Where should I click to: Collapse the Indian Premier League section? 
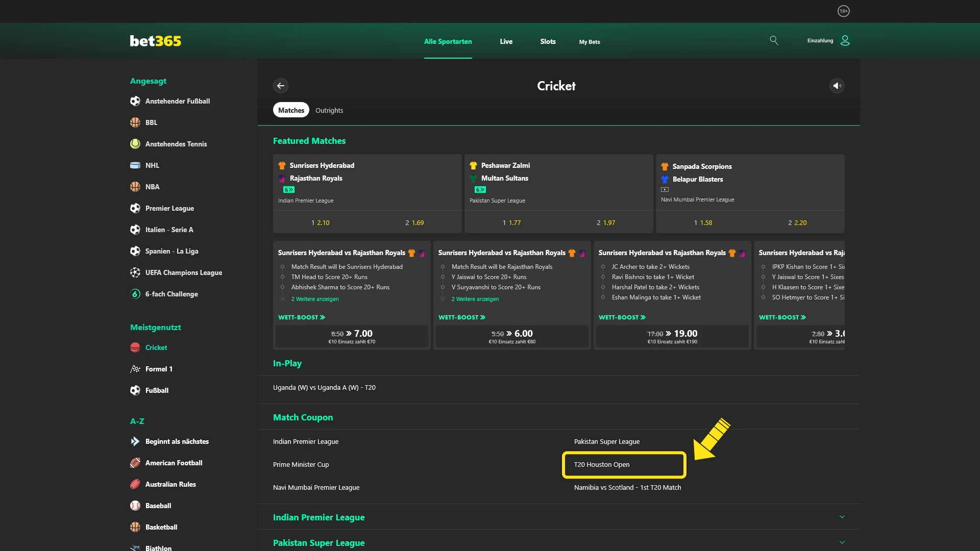point(842,517)
